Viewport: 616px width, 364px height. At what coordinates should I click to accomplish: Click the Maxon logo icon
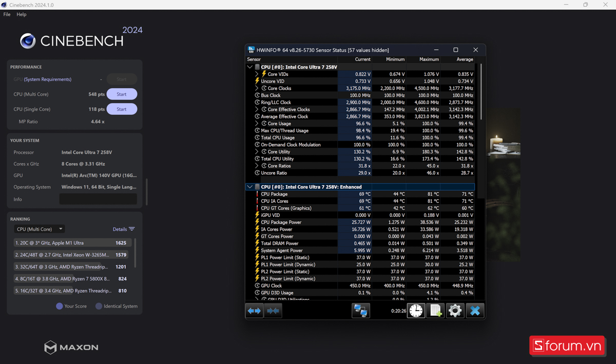50,347
